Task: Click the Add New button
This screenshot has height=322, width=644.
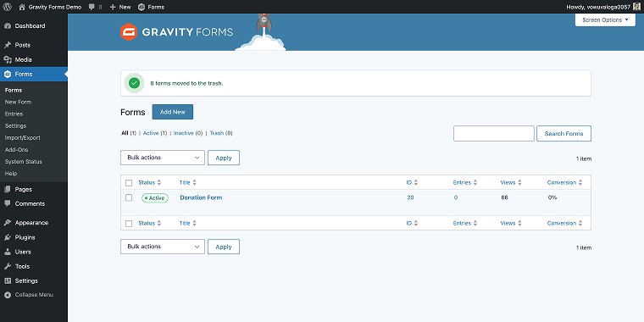Action: click(x=173, y=112)
